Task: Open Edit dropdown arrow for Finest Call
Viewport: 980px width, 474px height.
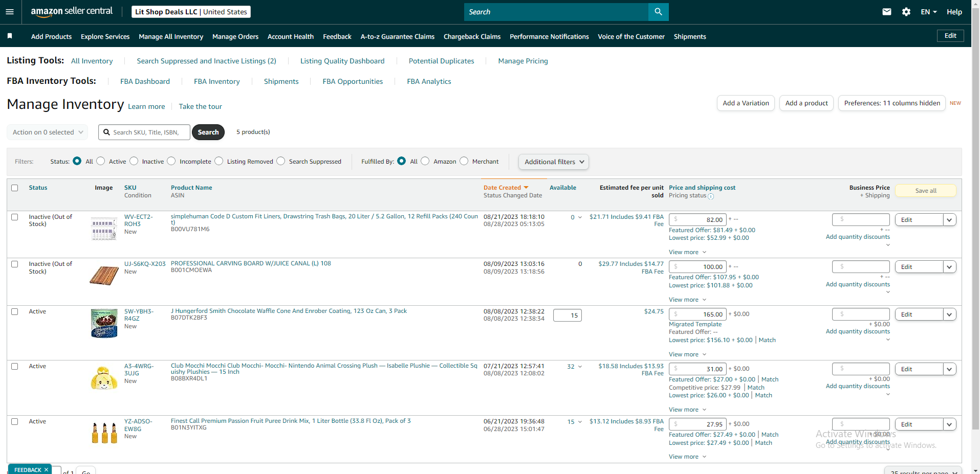Action: (950, 424)
